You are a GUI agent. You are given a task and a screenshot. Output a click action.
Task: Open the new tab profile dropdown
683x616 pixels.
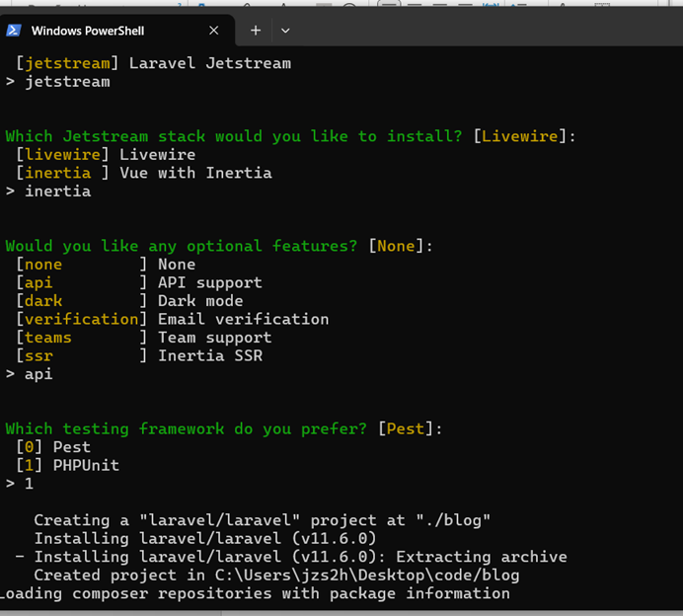coord(285,31)
